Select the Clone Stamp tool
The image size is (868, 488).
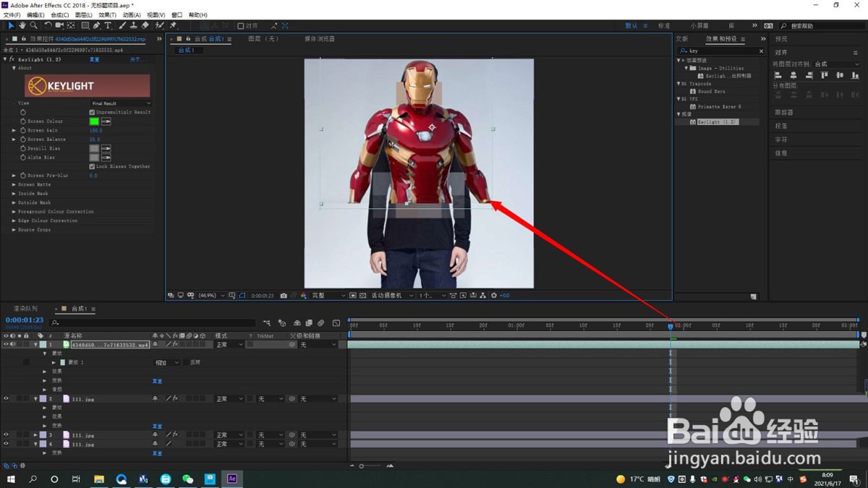(134, 25)
